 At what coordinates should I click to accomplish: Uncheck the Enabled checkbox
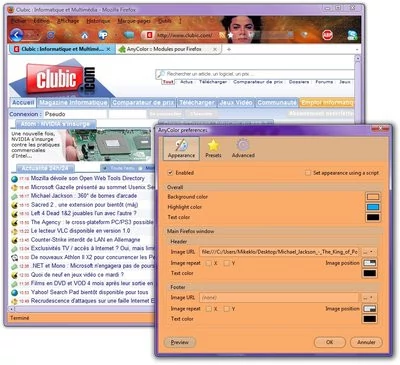(170, 173)
